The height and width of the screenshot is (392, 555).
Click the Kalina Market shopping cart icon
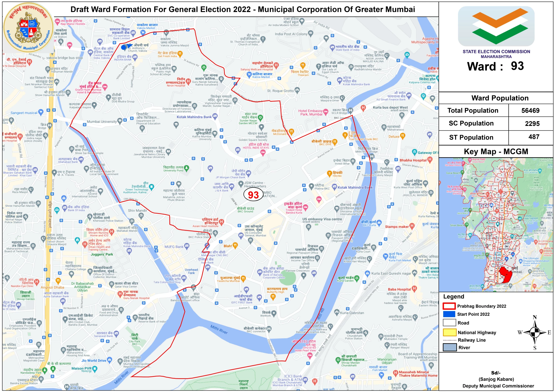[x=249, y=75]
